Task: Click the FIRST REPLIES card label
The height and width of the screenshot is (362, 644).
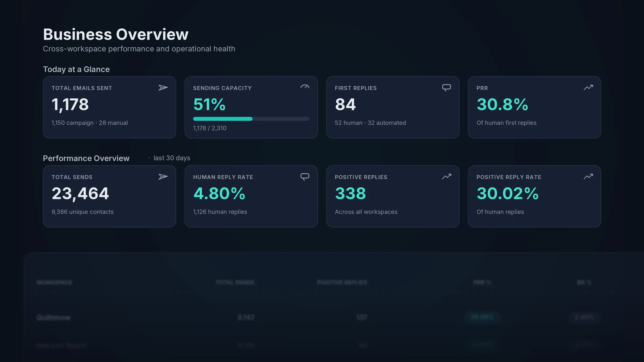Action: [x=356, y=88]
